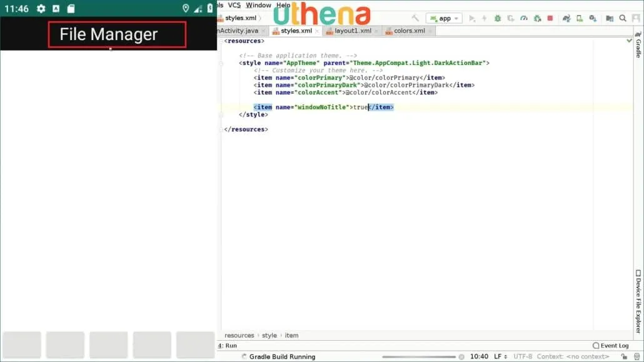The image size is (644, 362).
Task: Click the inspections profile icon in status bar
Action: [x=637, y=356]
